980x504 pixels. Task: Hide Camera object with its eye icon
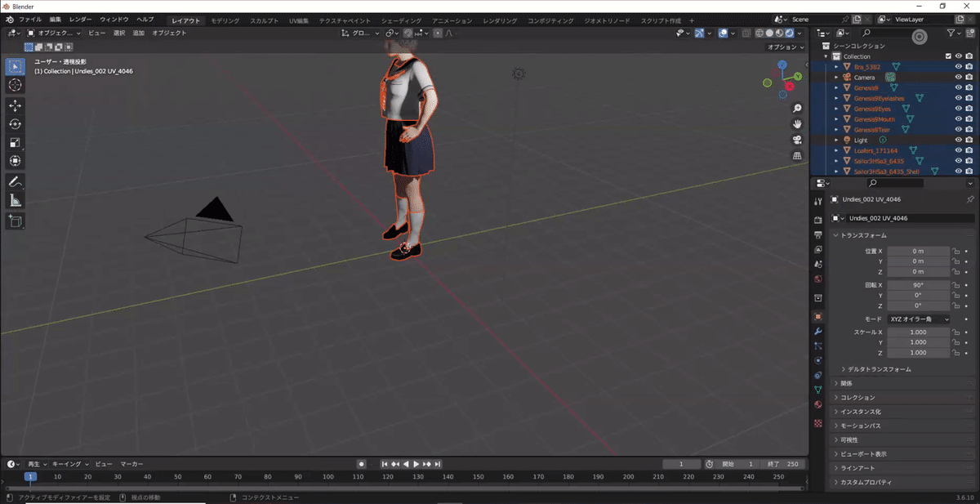point(958,78)
